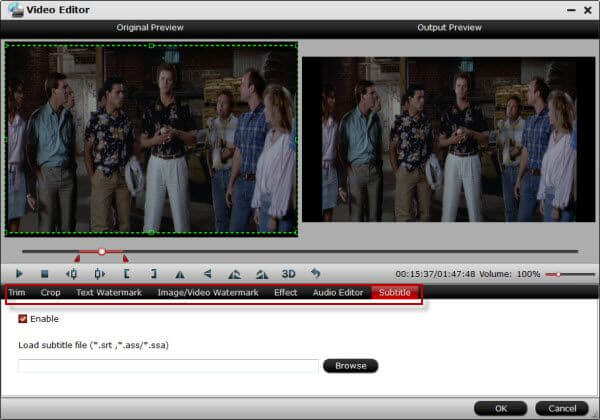Open the Text Watermark tab
The image size is (600, 420).
pos(109,293)
